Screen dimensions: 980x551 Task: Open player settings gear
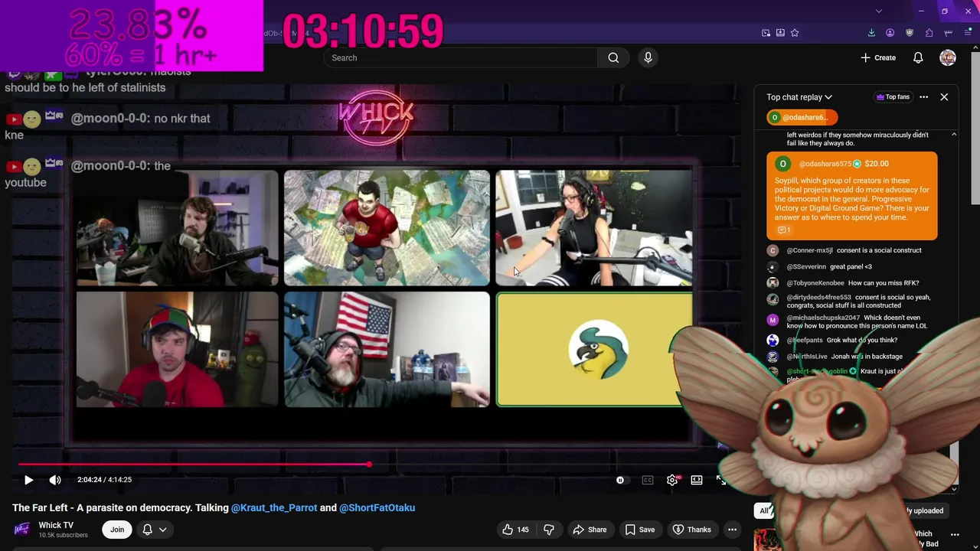point(672,480)
